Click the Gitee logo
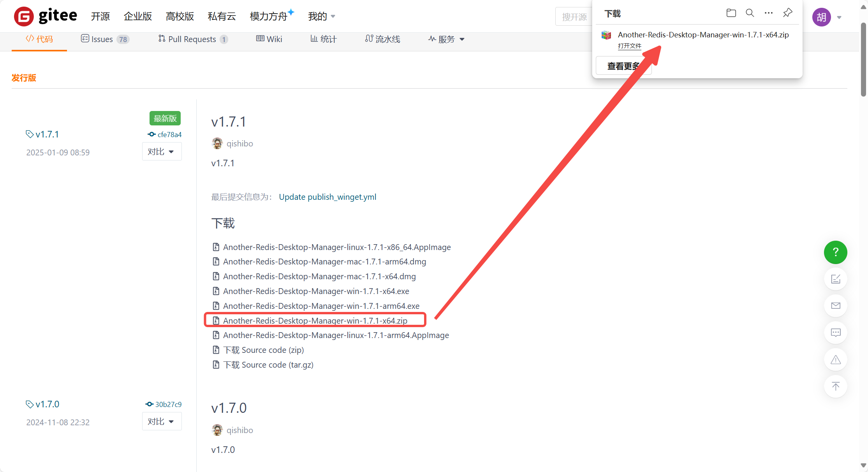868x472 pixels. coord(46,16)
